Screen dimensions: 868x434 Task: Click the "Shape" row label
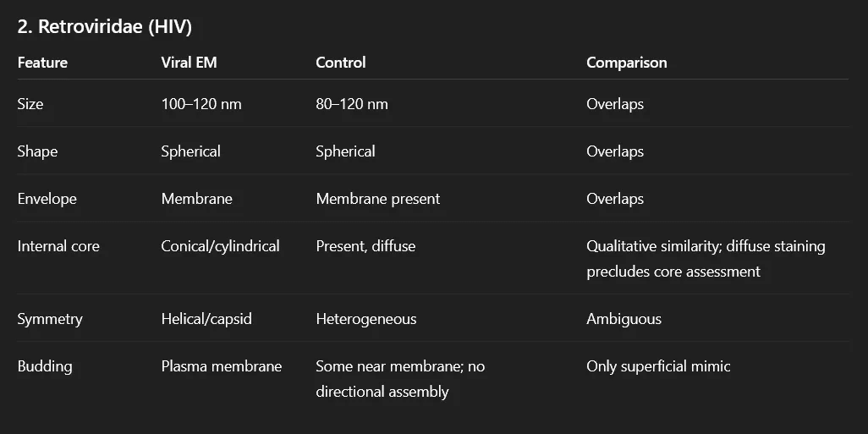(x=37, y=151)
